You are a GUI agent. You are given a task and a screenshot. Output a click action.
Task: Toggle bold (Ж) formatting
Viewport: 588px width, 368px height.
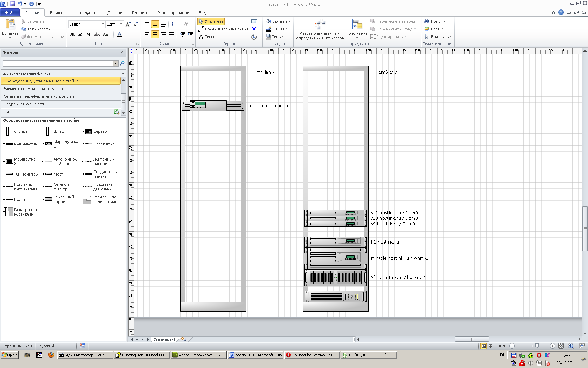(72, 34)
